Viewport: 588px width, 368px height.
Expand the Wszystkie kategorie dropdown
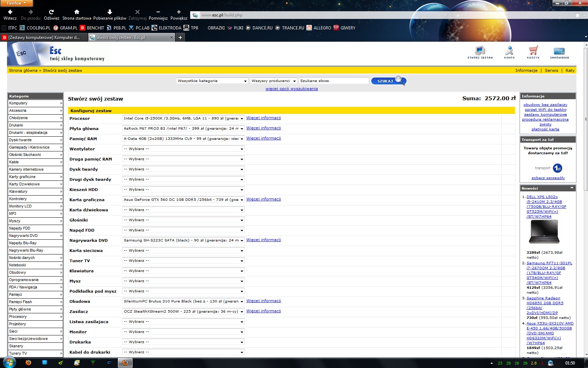pos(212,81)
